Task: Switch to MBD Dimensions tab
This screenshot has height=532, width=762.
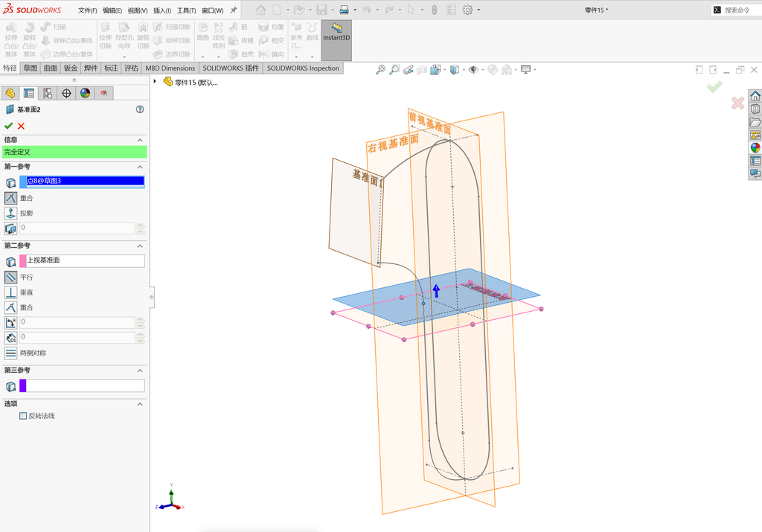Action: [170, 68]
